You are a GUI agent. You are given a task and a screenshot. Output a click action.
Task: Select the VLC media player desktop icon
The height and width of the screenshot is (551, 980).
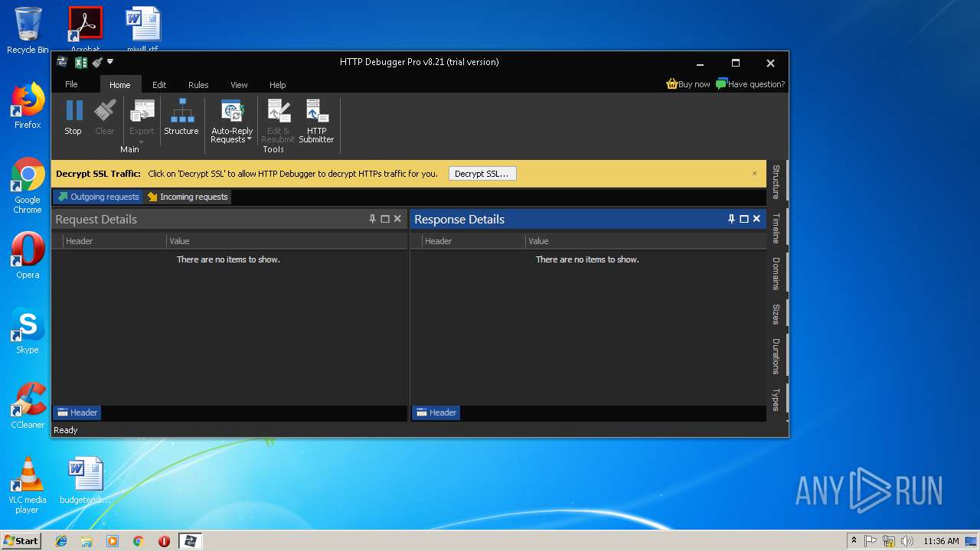click(x=28, y=485)
